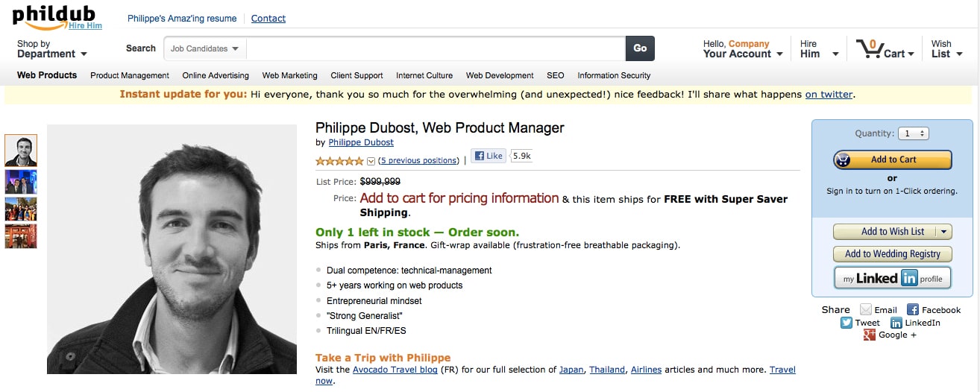
Task: Open my LinkedIn profile button
Action: pyautogui.click(x=892, y=279)
